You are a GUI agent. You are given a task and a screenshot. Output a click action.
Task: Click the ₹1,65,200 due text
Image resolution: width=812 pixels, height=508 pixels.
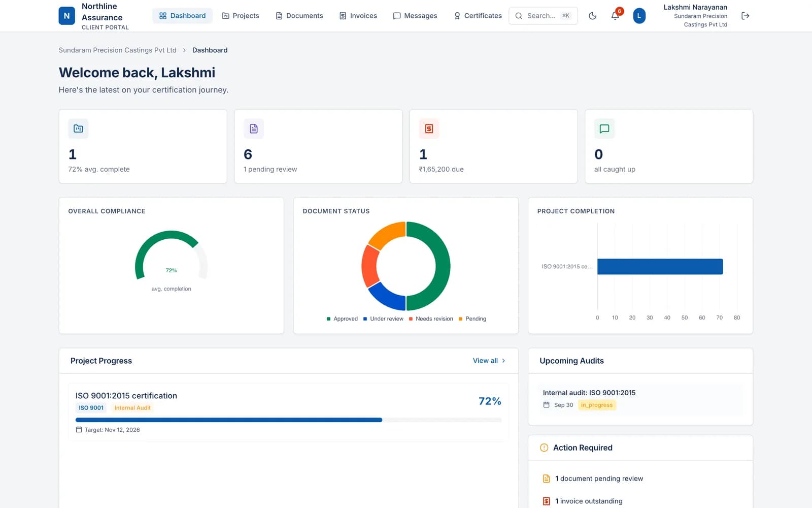click(x=441, y=169)
